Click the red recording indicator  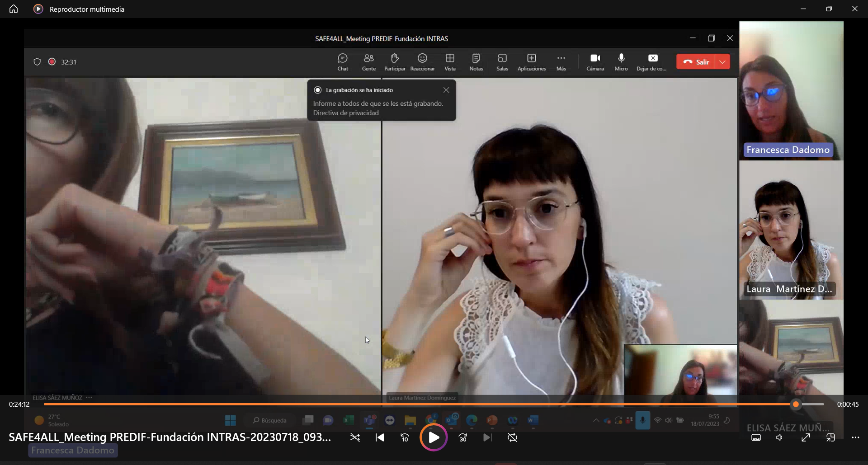(x=52, y=62)
